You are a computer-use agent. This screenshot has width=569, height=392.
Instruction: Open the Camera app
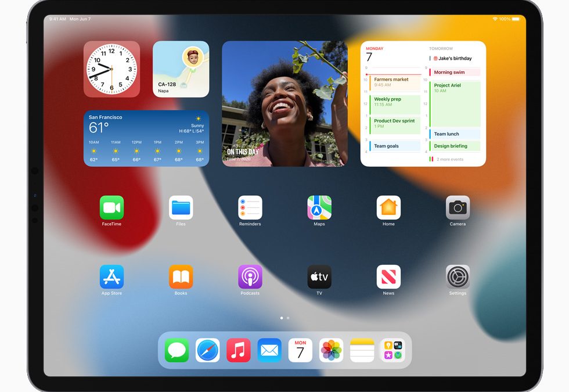click(458, 207)
